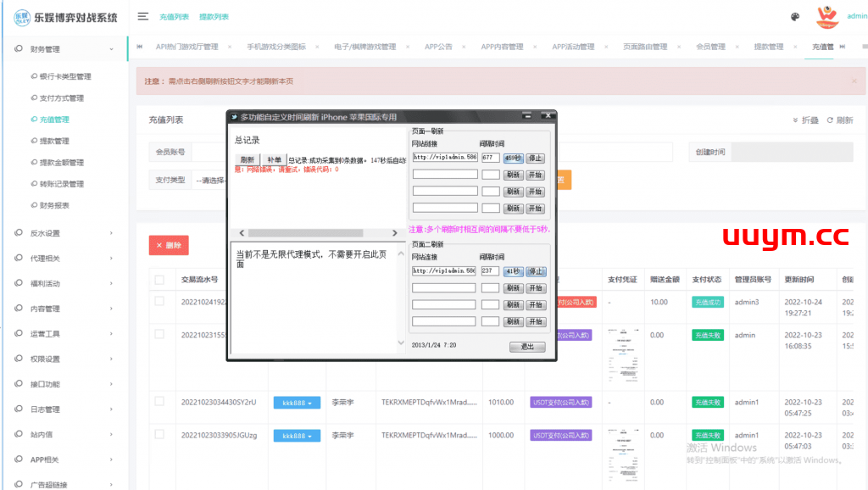Click the admin avatar logo
This screenshot has height=490, width=868.
pos(826,16)
